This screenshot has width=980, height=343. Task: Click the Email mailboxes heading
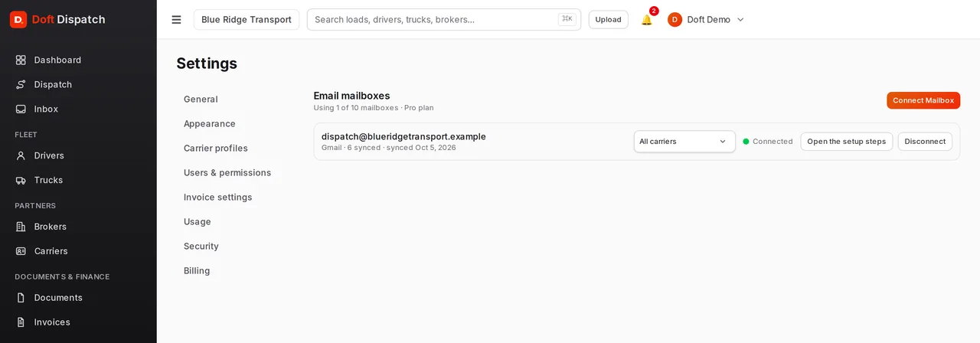[352, 96]
